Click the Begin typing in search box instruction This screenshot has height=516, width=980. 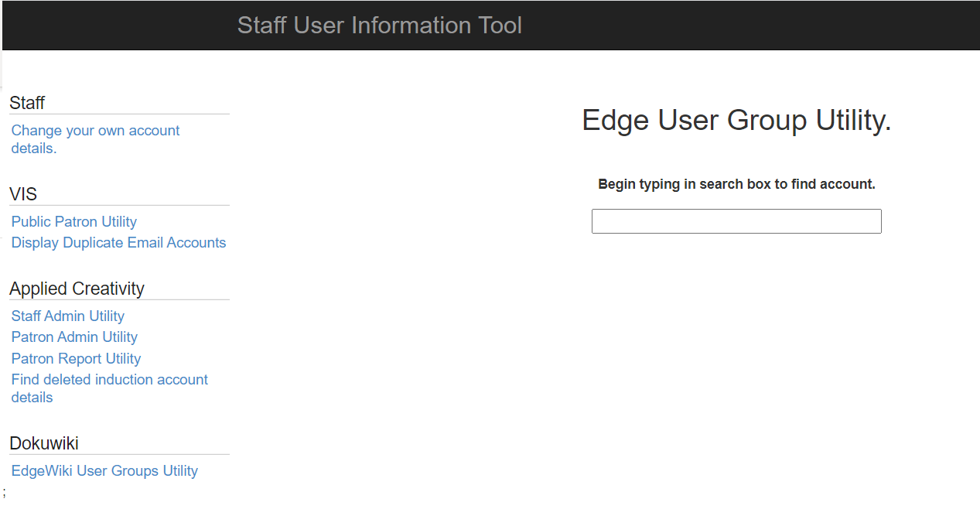tap(736, 185)
